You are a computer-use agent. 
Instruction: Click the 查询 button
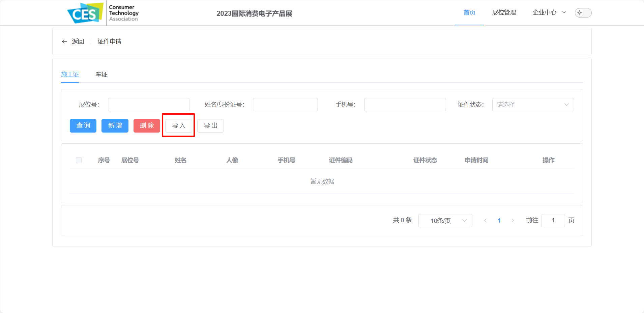pyautogui.click(x=83, y=126)
